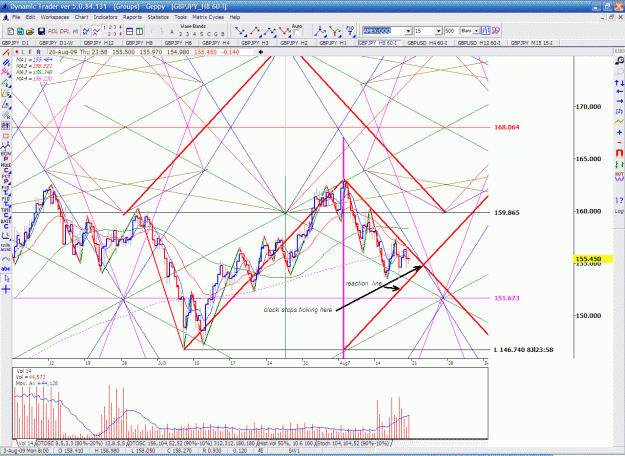Select User Bands A button
The height and width of the screenshot is (456, 625).
[x=172, y=32]
